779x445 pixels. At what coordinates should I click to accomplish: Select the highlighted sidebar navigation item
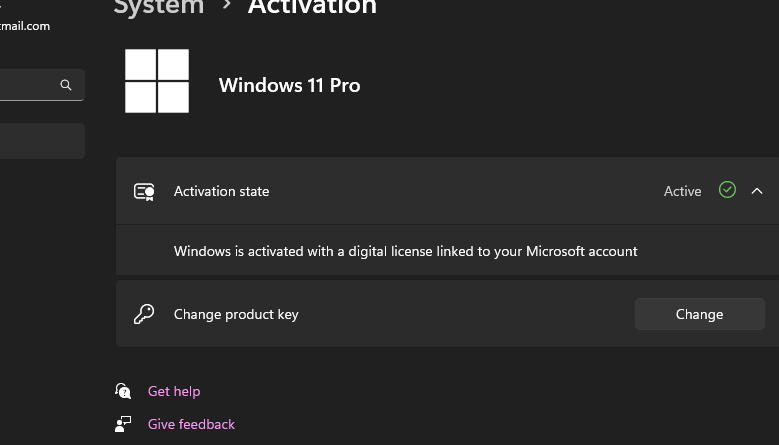tap(40, 141)
